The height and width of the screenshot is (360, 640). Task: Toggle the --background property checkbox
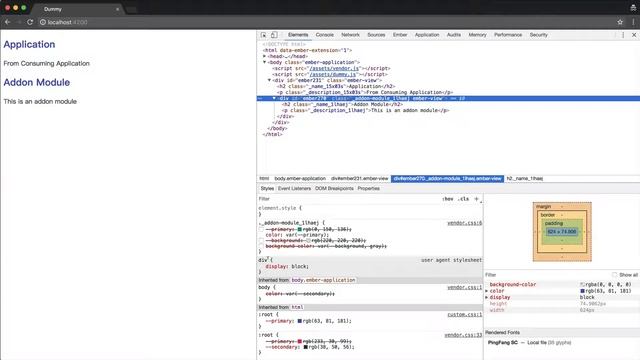pos(261,241)
